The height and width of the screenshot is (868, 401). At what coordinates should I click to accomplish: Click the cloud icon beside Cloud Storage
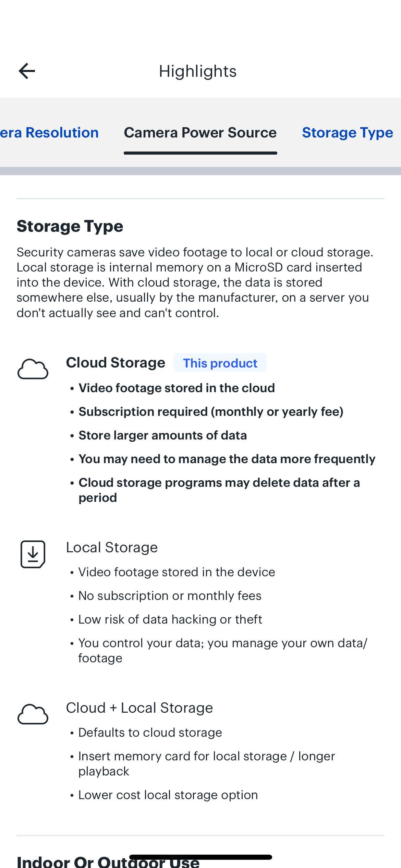tap(33, 369)
